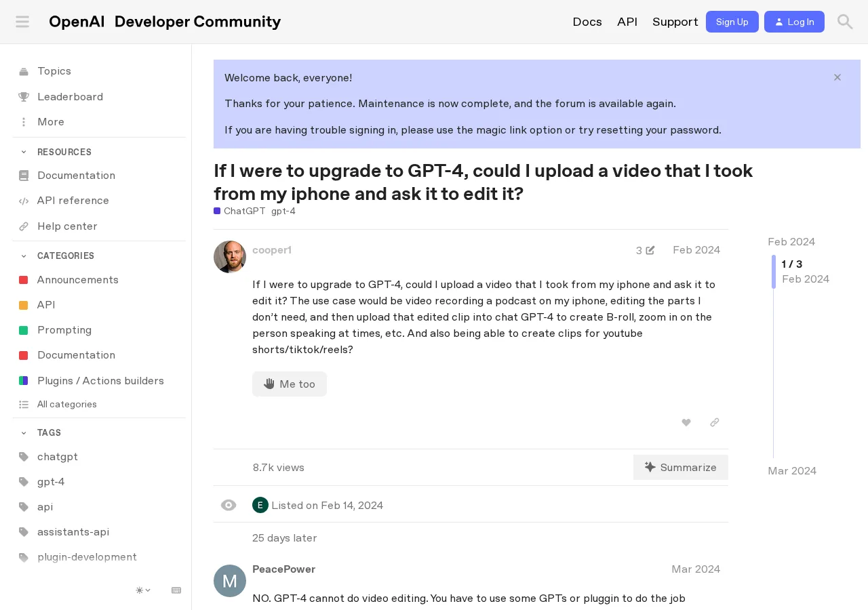Jump to Mar 2024 at timeline bottom
The image size is (868, 610).
792,471
